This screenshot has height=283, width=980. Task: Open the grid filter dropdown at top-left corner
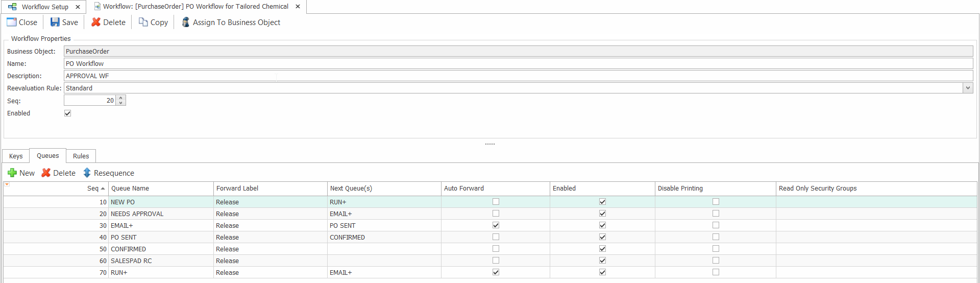[x=7, y=184]
